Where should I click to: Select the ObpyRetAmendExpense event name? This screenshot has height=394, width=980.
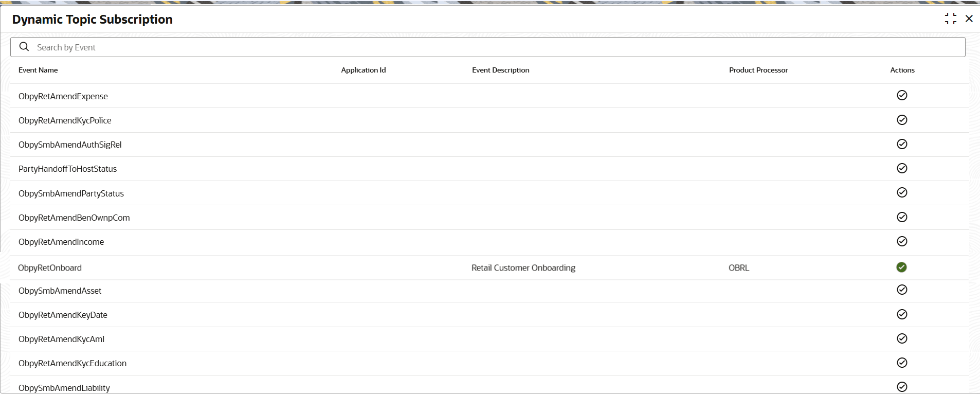pyautogui.click(x=63, y=96)
